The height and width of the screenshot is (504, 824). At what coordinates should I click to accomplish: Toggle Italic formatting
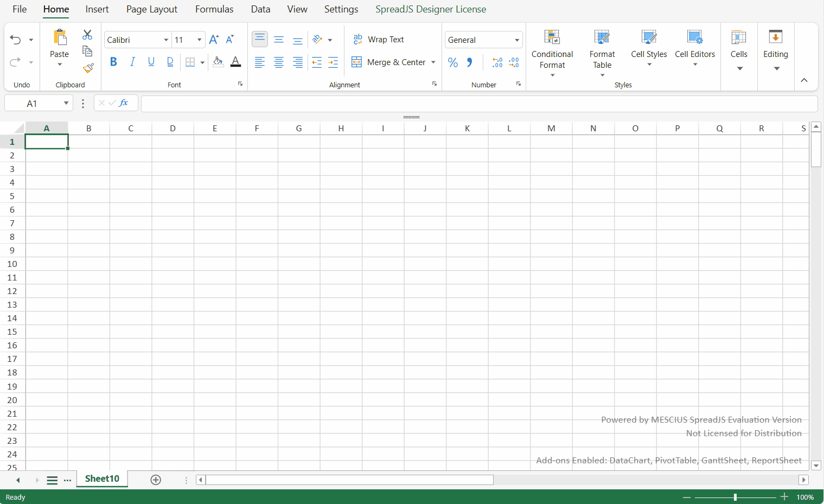(x=132, y=62)
